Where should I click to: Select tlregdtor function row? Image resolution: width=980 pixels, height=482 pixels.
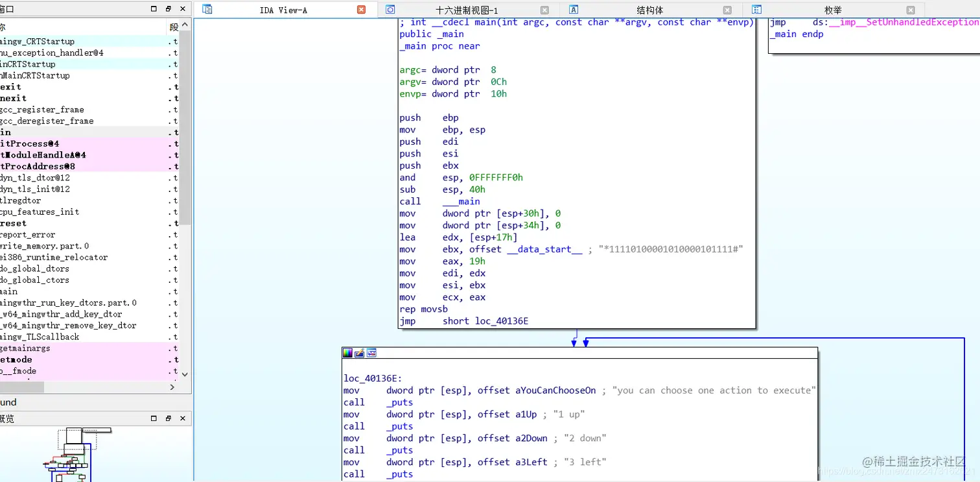(89, 200)
